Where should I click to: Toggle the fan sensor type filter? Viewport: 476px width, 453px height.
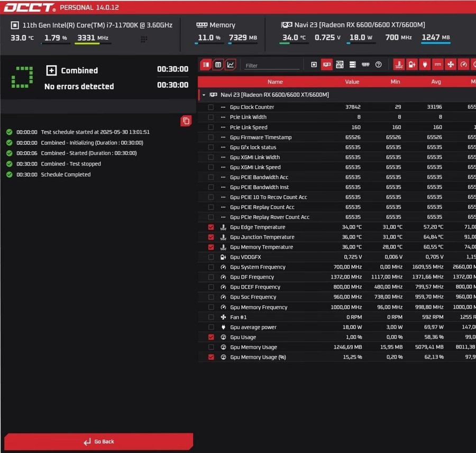coord(451,64)
